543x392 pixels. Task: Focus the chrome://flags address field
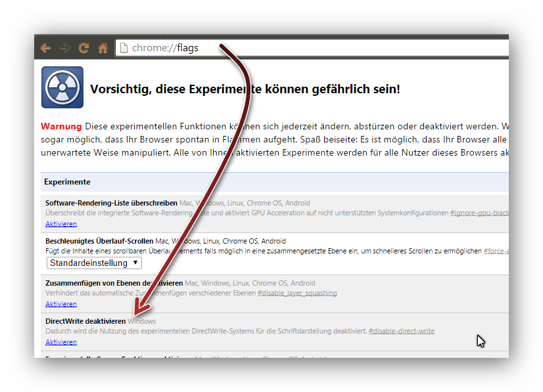[x=312, y=48]
